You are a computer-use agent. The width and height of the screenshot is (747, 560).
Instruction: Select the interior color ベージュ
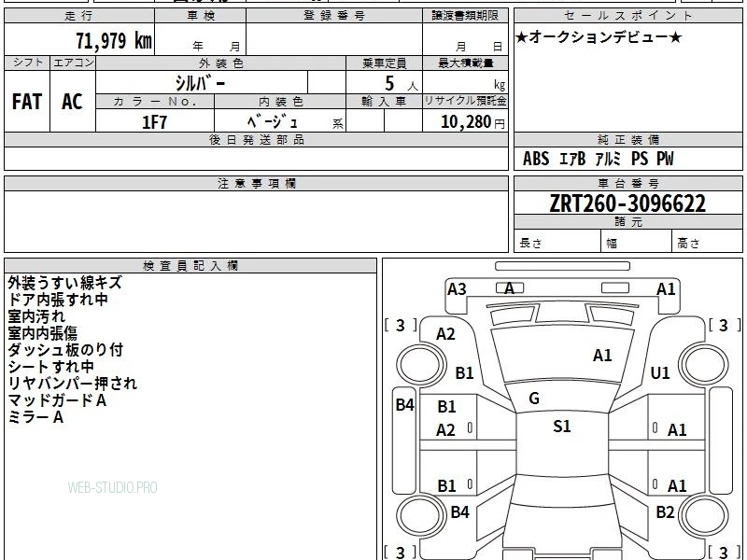tap(273, 122)
